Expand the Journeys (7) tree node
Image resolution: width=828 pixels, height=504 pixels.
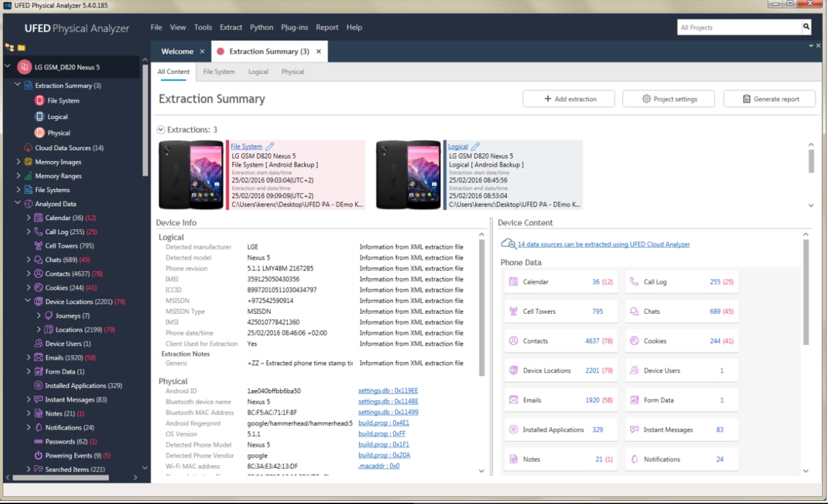pyautogui.click(x=39, y=316)
